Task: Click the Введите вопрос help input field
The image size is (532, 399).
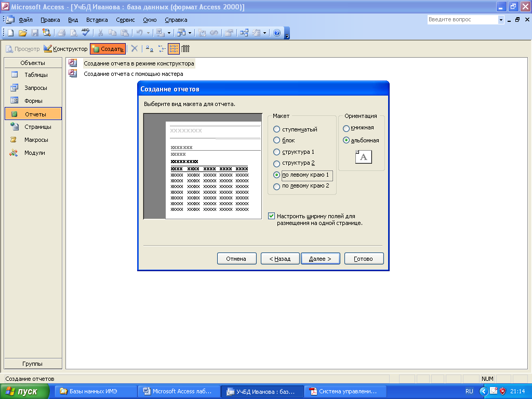Action: [462, 20]
